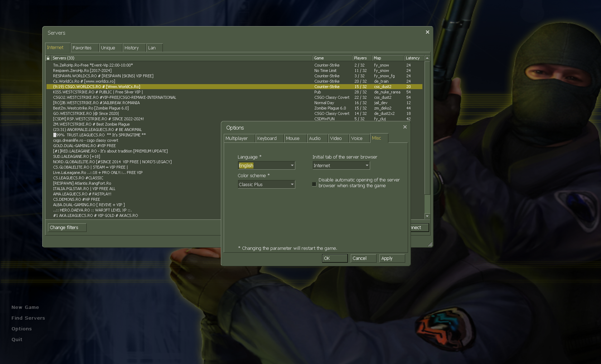Select [RO]JB.WESTCSTRIKE.RO jailbreak server
601x364 pixels.
click(x=234, y=103)
